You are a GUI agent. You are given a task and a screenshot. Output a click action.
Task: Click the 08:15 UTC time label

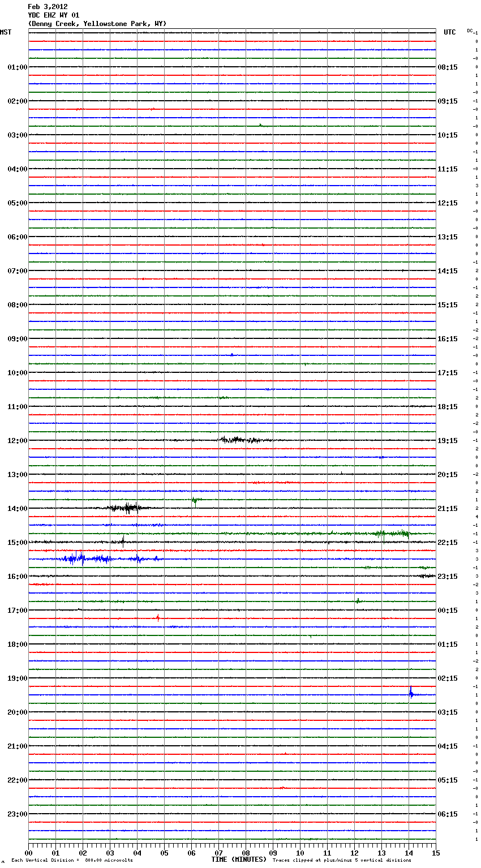(448, 67)
